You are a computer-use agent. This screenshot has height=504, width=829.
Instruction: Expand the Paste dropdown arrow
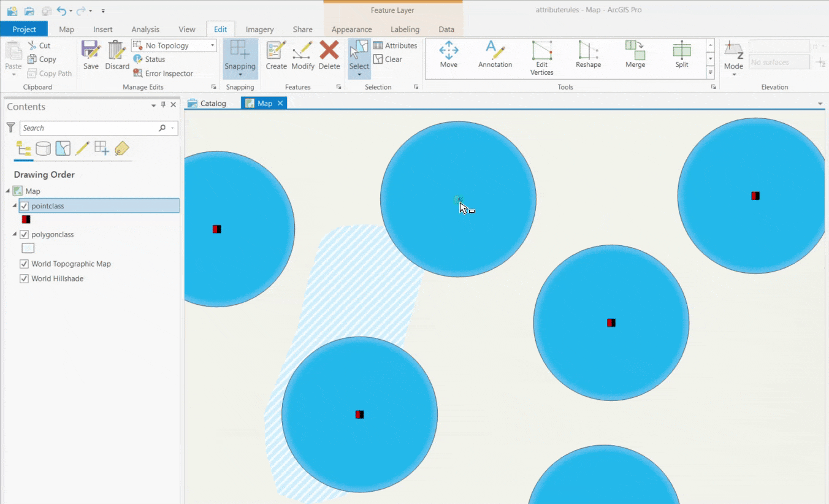click(13, 75)
